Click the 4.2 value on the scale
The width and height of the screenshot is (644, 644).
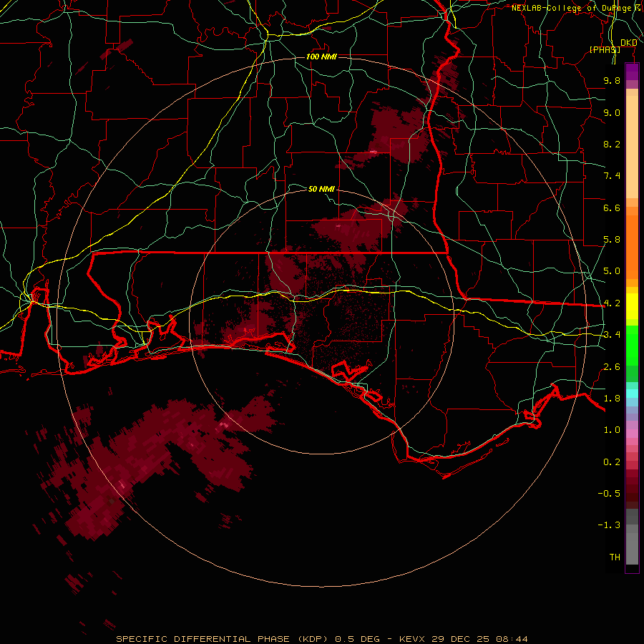612,303
